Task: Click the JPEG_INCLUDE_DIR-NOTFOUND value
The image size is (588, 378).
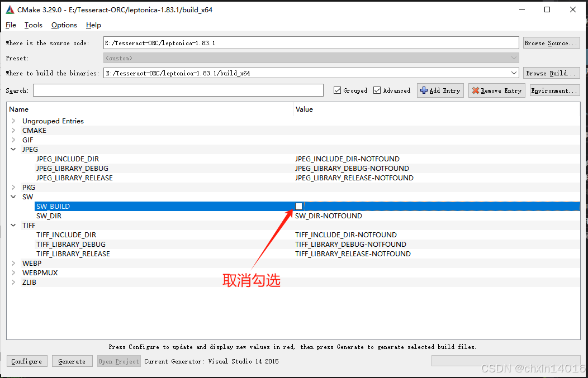Action: 347,159
